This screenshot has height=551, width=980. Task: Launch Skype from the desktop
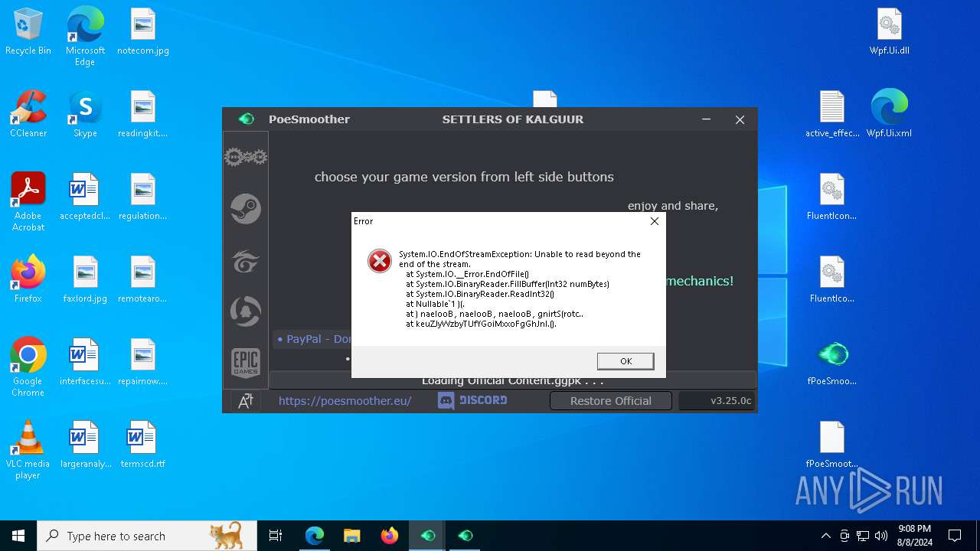point(85,115)
